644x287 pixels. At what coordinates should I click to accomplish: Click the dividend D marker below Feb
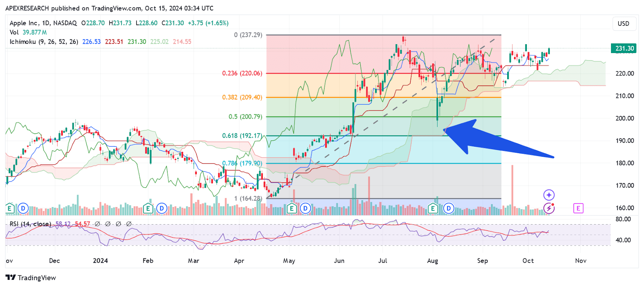pyautogui.click(x=162, y=208)
